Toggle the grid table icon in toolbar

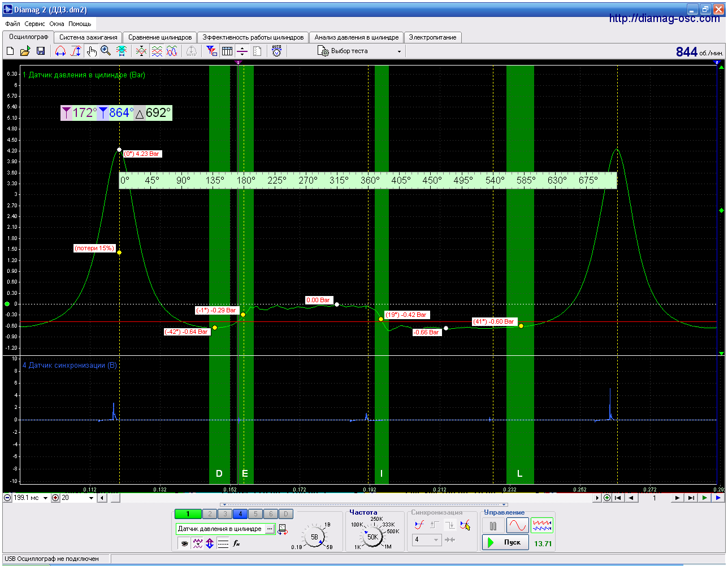tap(227, 51)
